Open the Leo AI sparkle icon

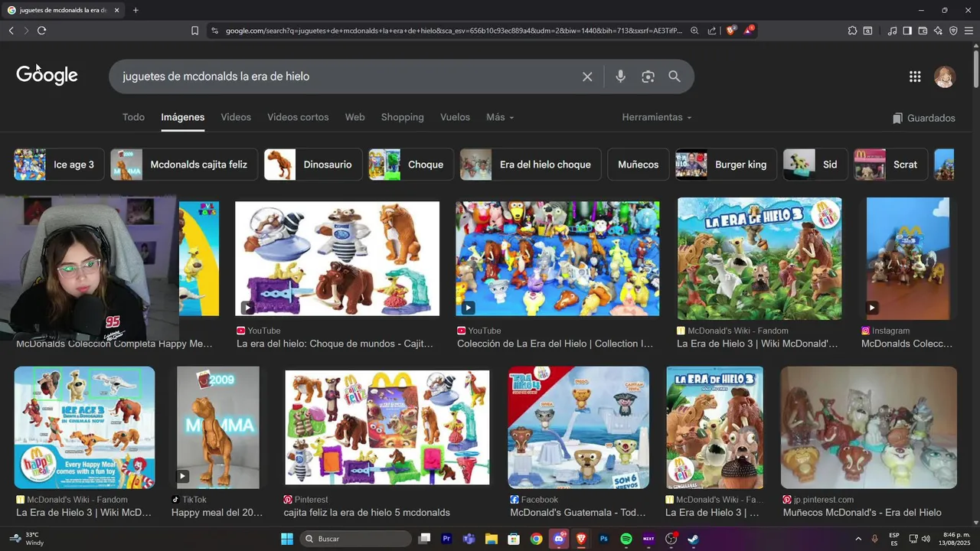tap(938, 31)
